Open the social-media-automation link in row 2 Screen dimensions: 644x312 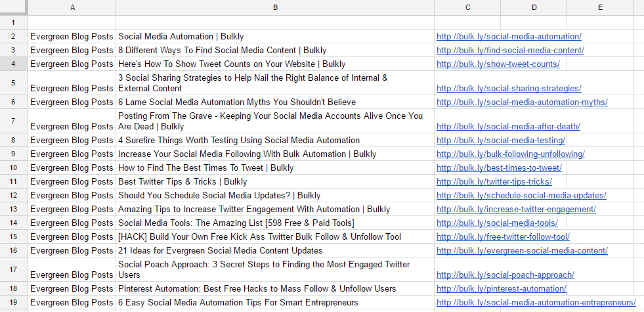point(509,36)
